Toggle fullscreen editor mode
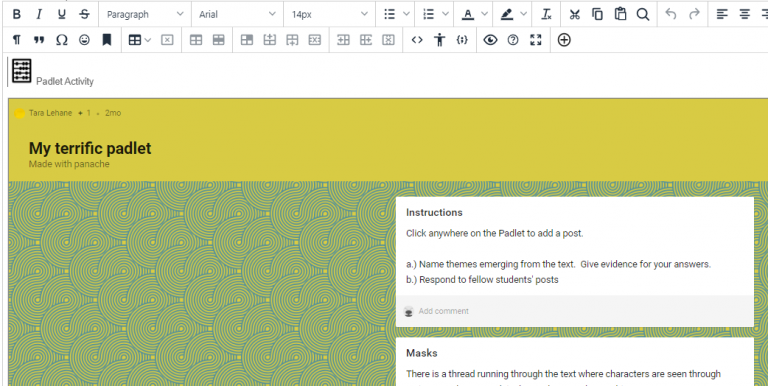The width and height of the screenshot is (768, 386). (x=536, y=40)
